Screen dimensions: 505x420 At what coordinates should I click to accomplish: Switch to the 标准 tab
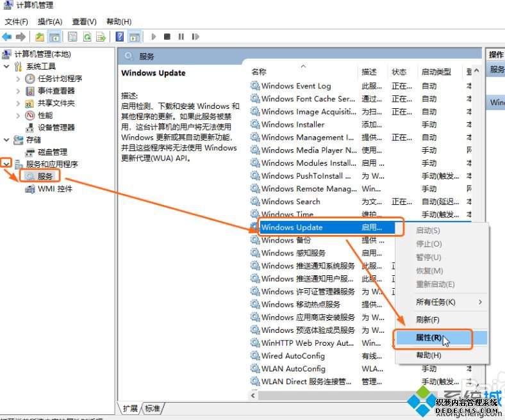tap(153, 408)
